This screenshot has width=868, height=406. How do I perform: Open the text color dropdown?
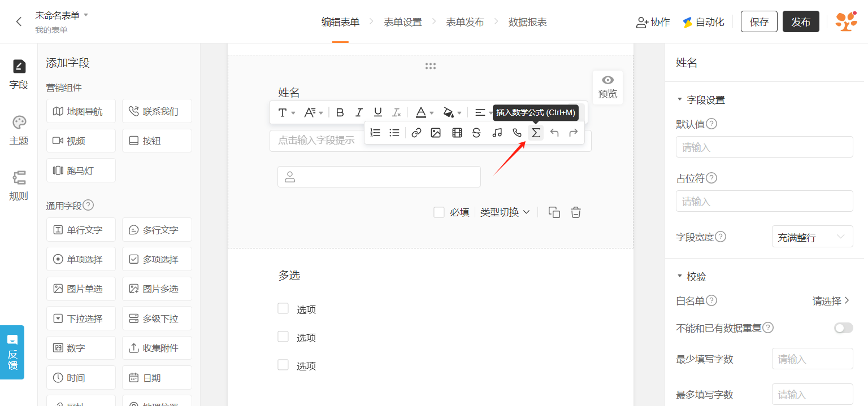point(424,112)
